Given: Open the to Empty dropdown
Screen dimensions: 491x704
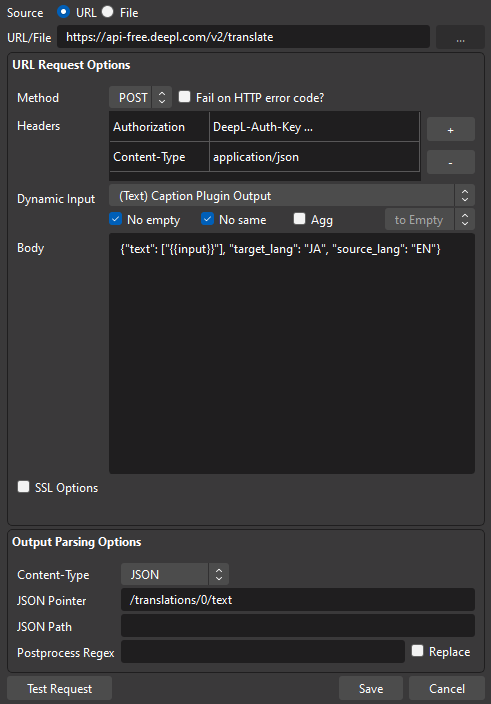Looking at the screenshot, I should point(430,220).
